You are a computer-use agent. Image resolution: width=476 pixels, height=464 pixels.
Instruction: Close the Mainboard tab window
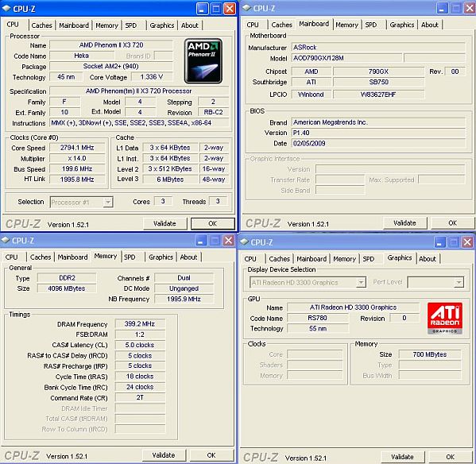(470, 8)
